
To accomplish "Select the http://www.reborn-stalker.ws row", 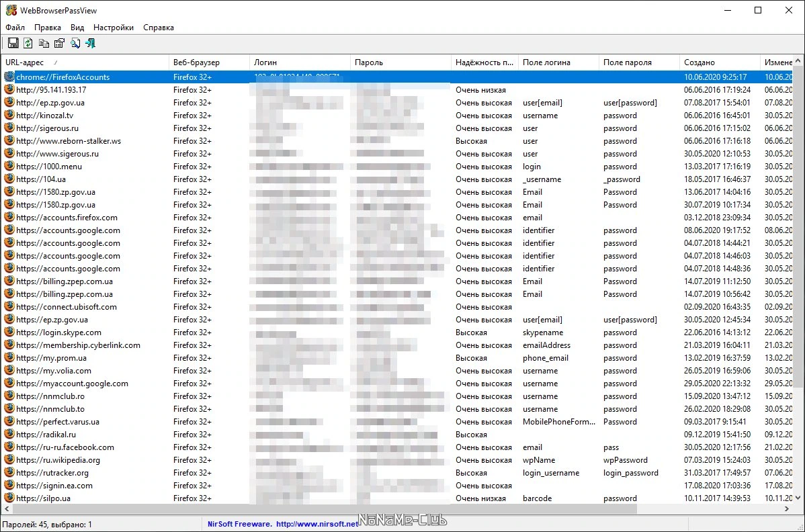I will tap(397, 140).
